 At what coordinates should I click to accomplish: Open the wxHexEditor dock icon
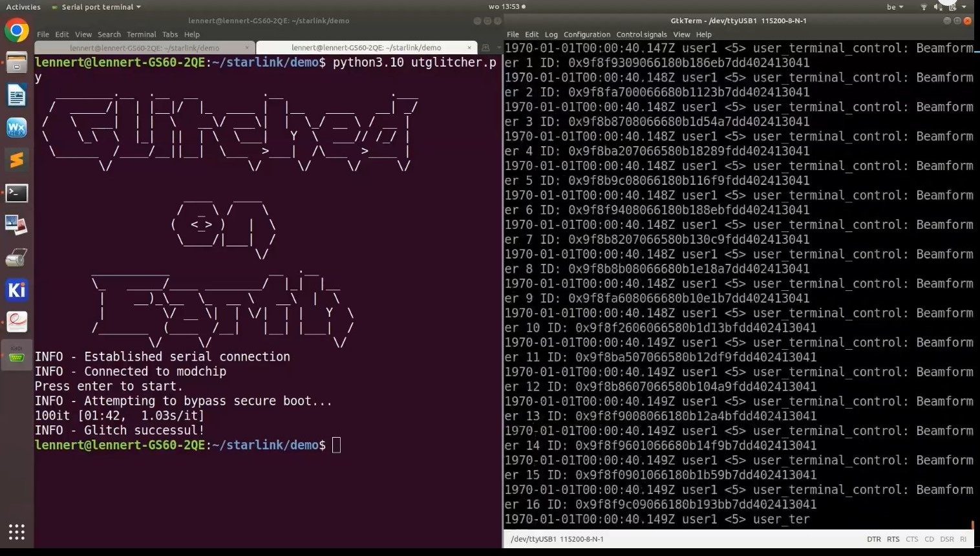click(x=17, y=127)
